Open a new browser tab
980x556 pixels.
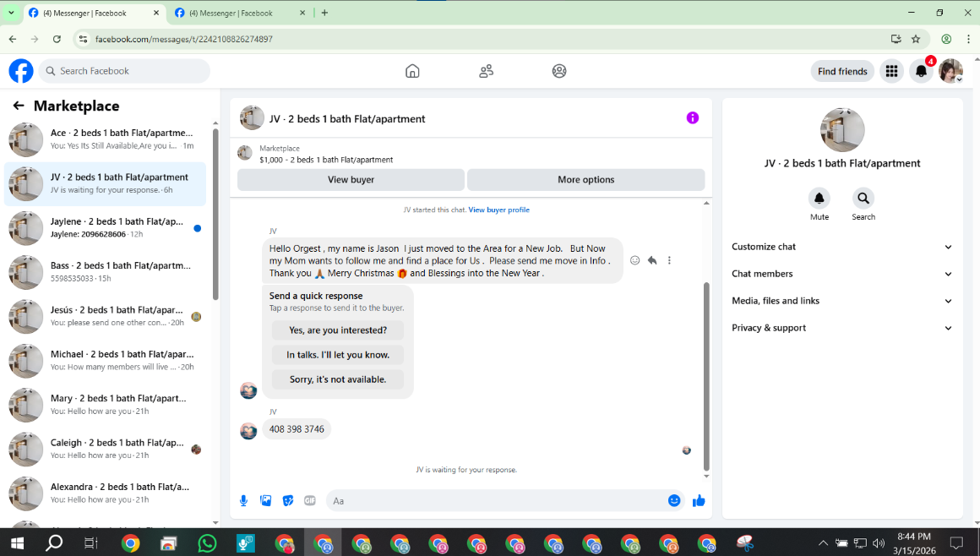324,13
